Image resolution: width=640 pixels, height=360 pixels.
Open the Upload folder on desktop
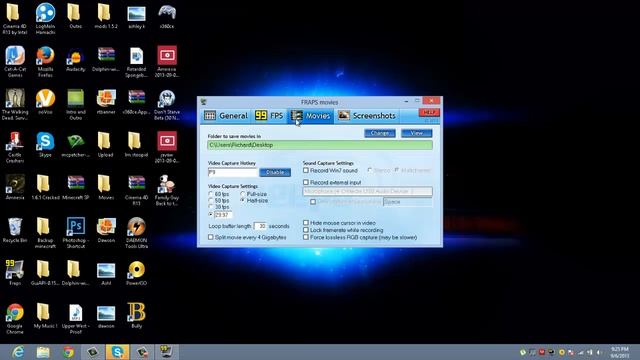pos(106,145)
